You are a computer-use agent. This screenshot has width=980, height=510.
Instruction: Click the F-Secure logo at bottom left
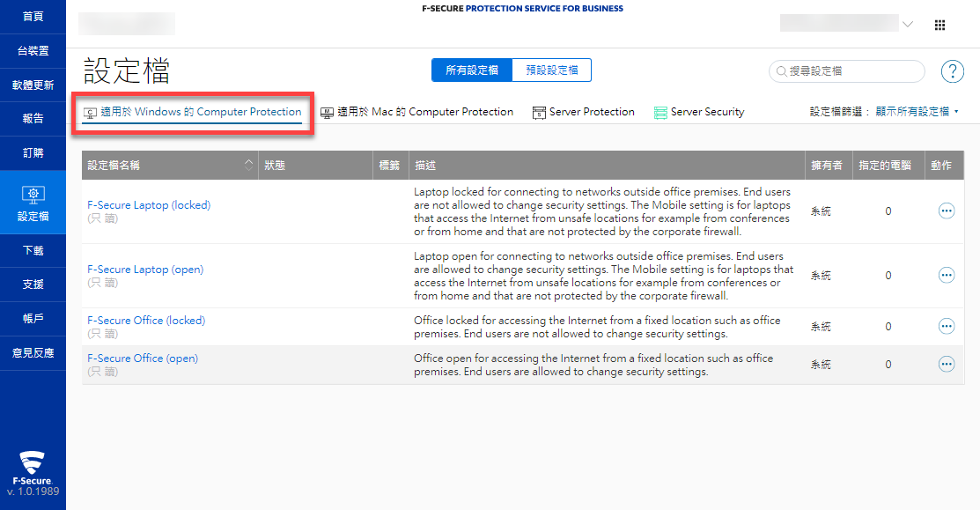(x=33, y=465)
